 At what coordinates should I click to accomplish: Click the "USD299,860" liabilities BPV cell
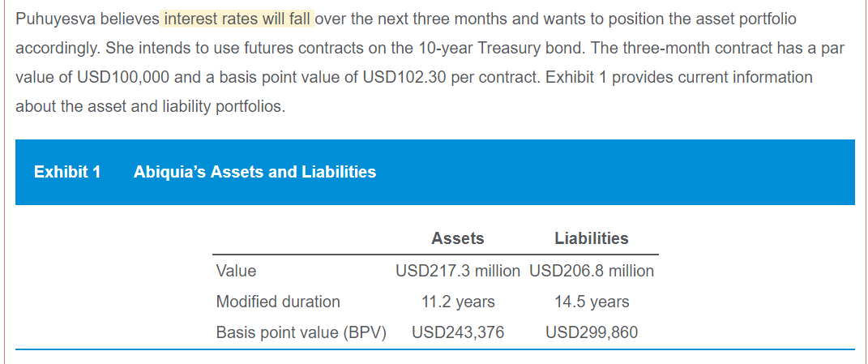pyautogui.click(x=592, y=332)
